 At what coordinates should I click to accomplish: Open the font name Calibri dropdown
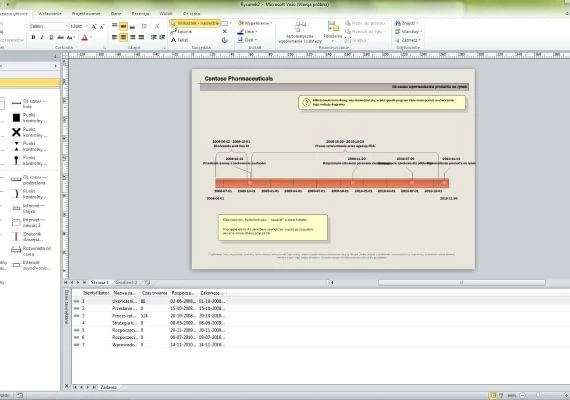coord(67,26)
